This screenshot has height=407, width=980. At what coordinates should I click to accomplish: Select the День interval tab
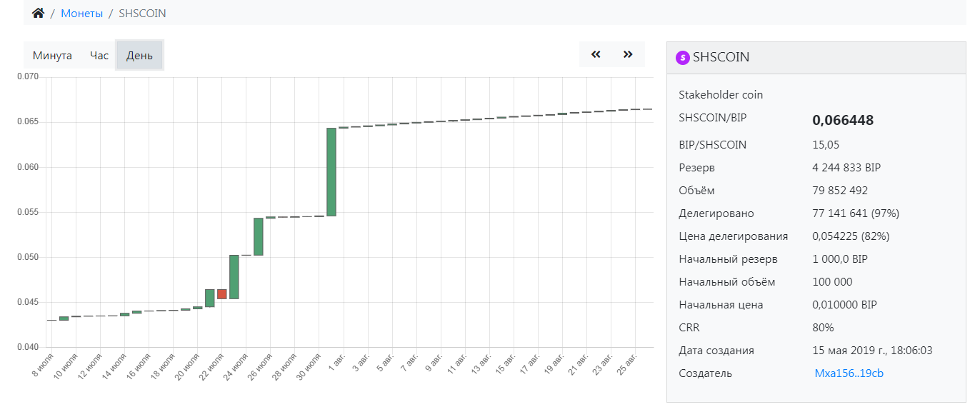[139, 55]
